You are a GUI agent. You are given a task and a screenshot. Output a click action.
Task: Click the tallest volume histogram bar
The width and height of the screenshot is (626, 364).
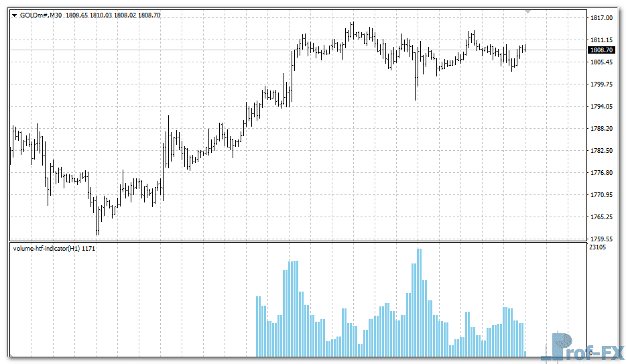(420, 302)
